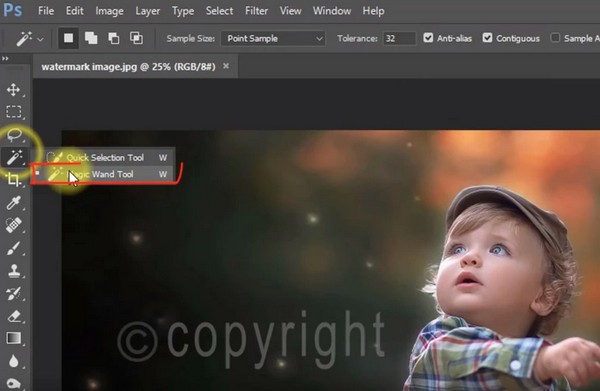Select the Brush tool
The image size is (600, 391).
pyautogui.click(x=14, y=248)
